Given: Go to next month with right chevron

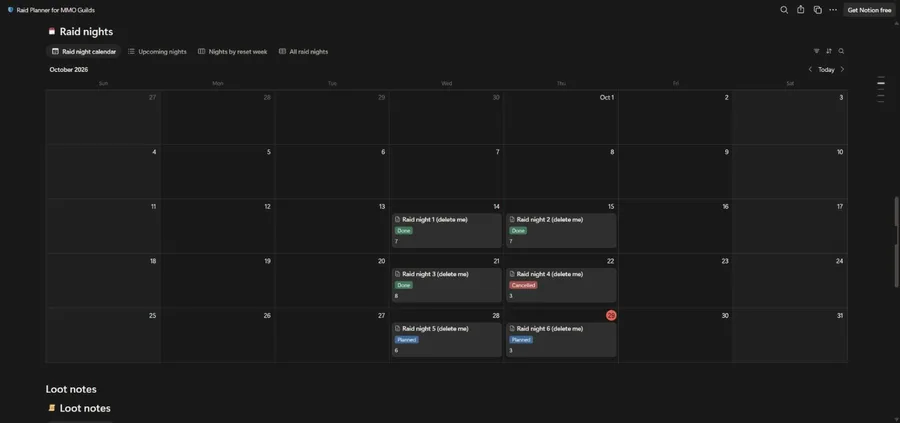Looking at the screenshot, I should (x=842, y=69).
